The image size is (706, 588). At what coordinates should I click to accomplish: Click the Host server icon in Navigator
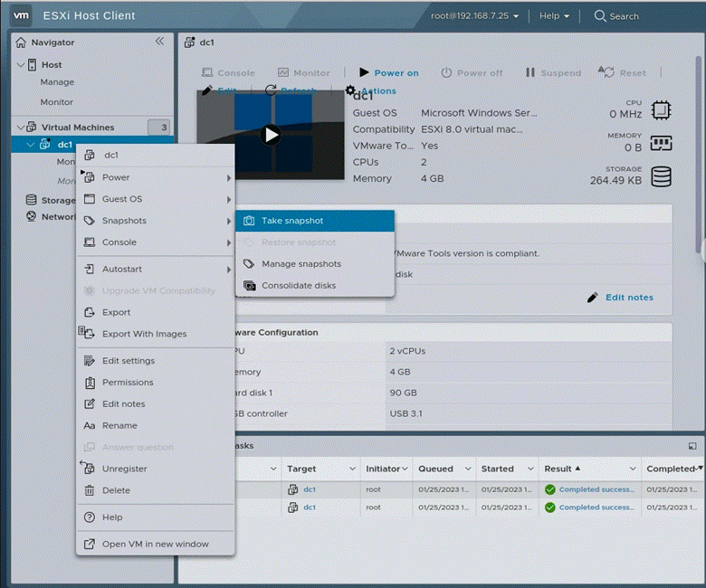pyautogui.click(x=32, y=65)
